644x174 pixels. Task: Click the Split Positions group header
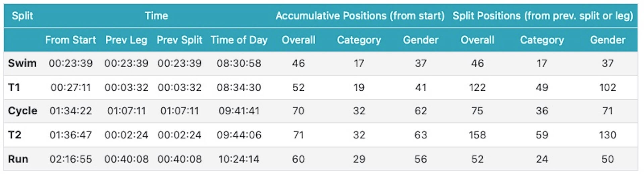pos(542,16)
